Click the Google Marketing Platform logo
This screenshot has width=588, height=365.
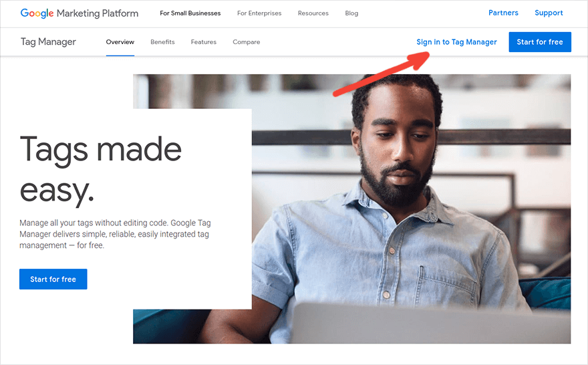pos(79,13)
